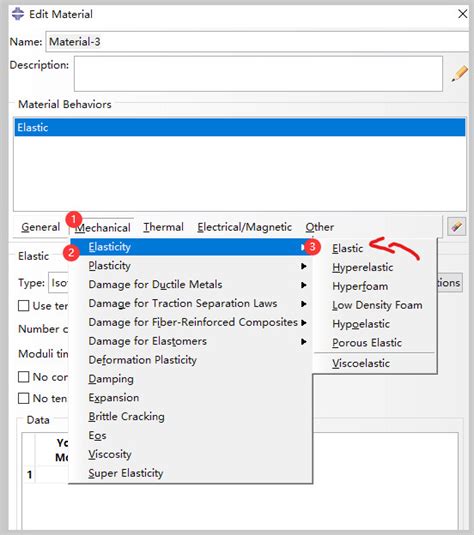474x535 pixels.
Task: Click the delete behavior eraser icon
Action: pyautogui.click(x=457, y=226)
